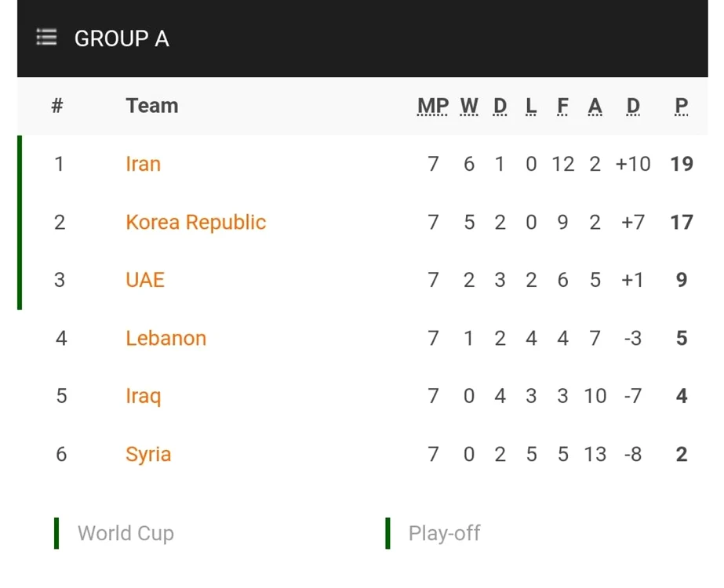
Task: Click the green World Cup legend marker
Action: [56, 533]
